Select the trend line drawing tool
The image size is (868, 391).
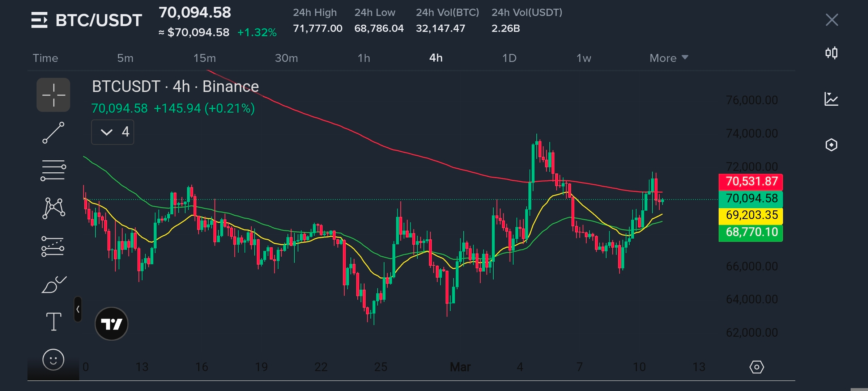[x=54, y=133]
